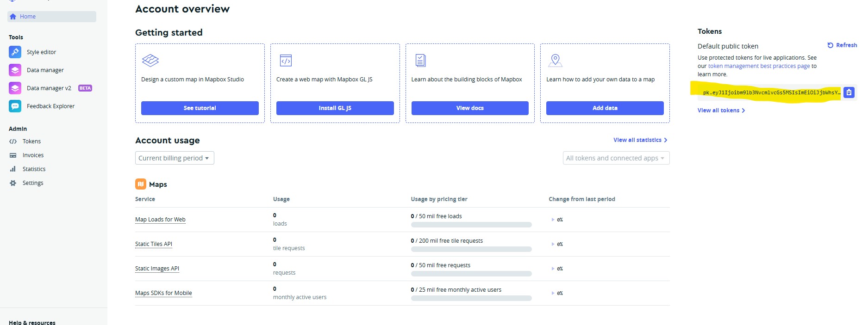Click the Data manager v2 icon

click(x=15, y=88)
